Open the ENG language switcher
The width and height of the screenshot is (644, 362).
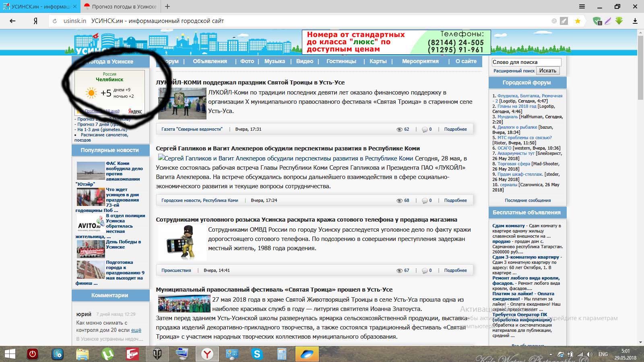[603, 354]
